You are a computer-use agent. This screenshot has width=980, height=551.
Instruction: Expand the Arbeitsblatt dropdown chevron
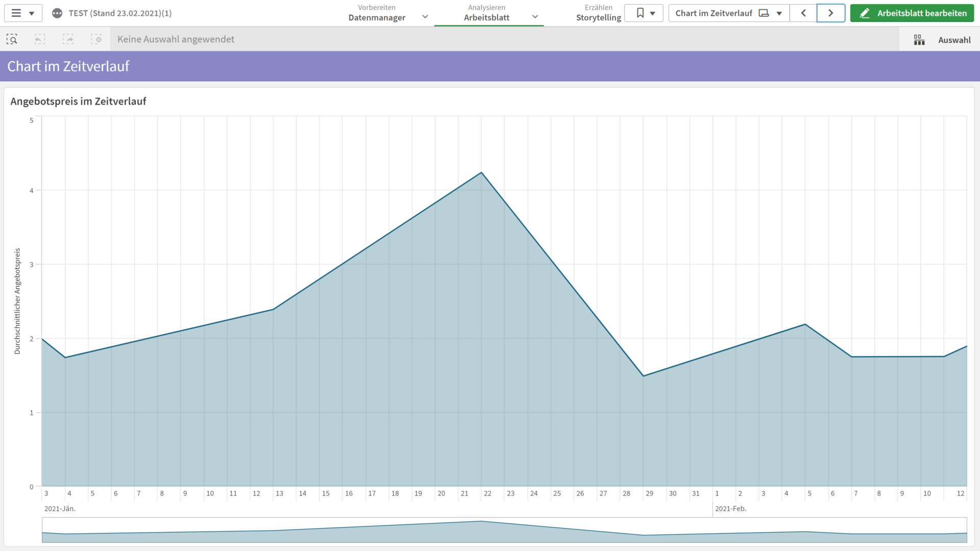535,17
